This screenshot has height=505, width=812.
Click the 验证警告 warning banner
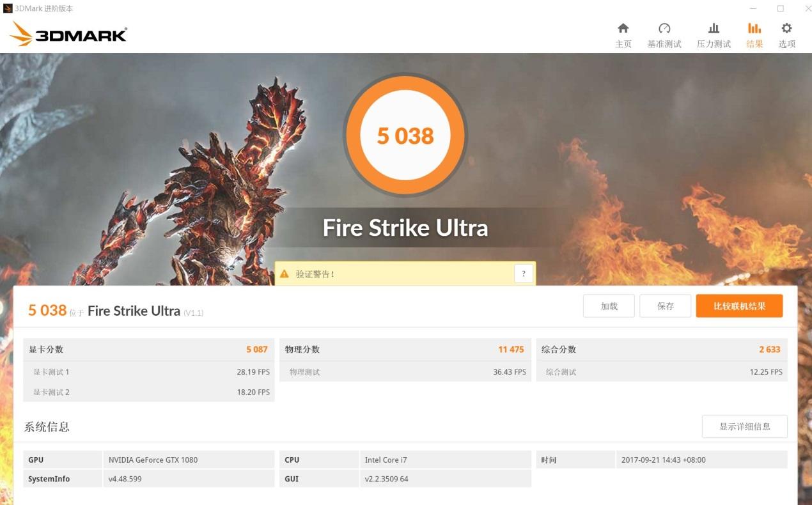[405, 274]
